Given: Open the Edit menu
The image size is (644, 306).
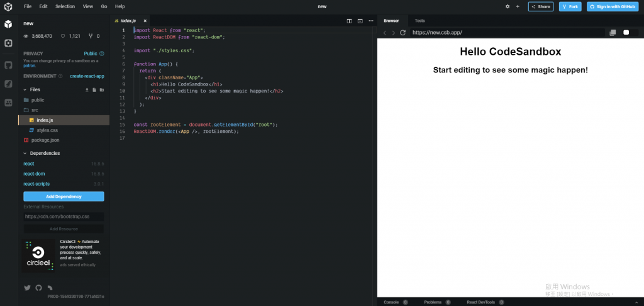Looking at the screenshot, I should (43, 6).
